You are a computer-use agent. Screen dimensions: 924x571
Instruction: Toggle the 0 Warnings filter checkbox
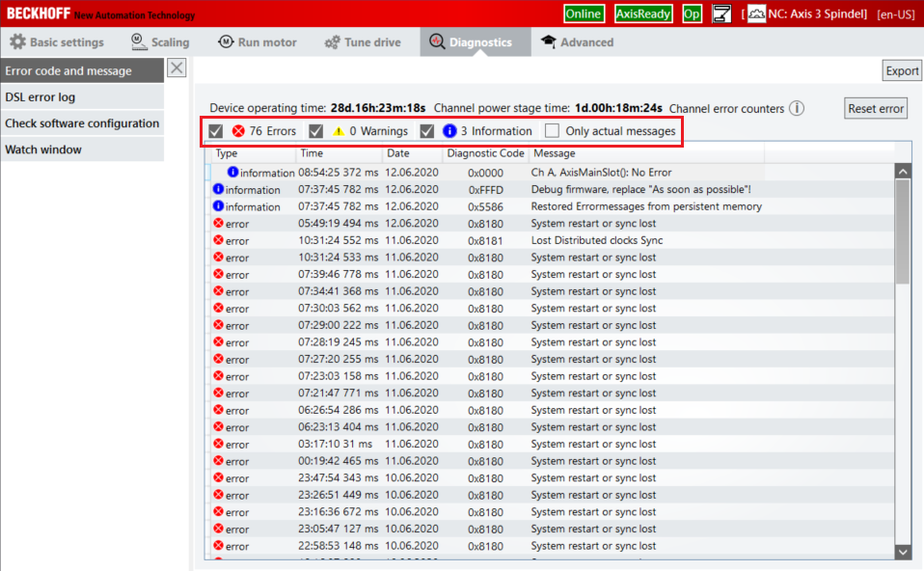click(x=315, y=131)
